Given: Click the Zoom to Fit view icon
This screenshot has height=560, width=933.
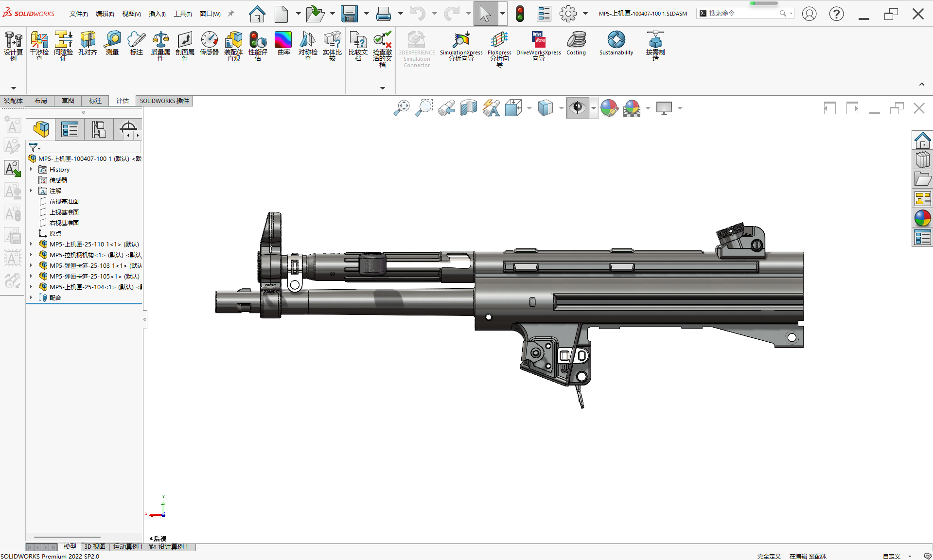Looking at the screenshot, I should tap(402, 108).
